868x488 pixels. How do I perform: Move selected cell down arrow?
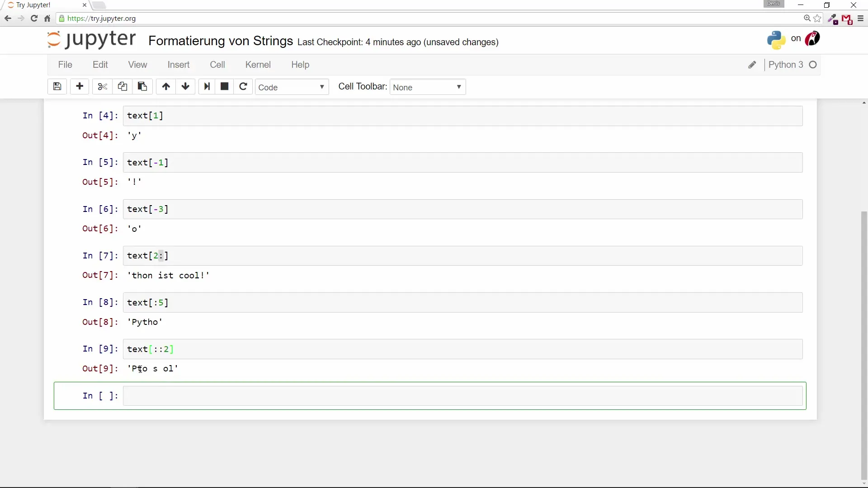pos(185,87)
